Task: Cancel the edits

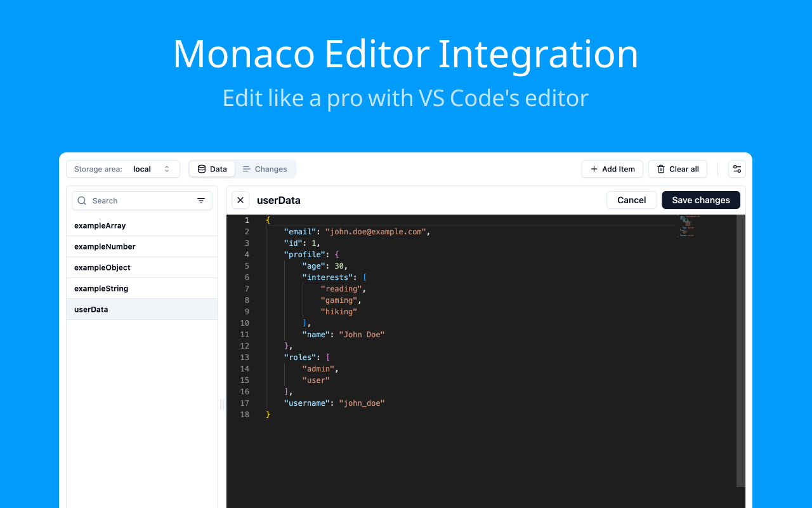Action: coord(631,200)
